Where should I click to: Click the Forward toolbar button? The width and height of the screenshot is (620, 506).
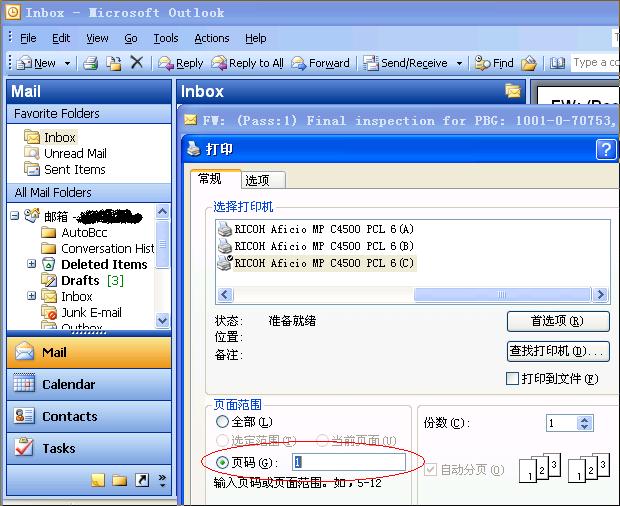point(321,63)
